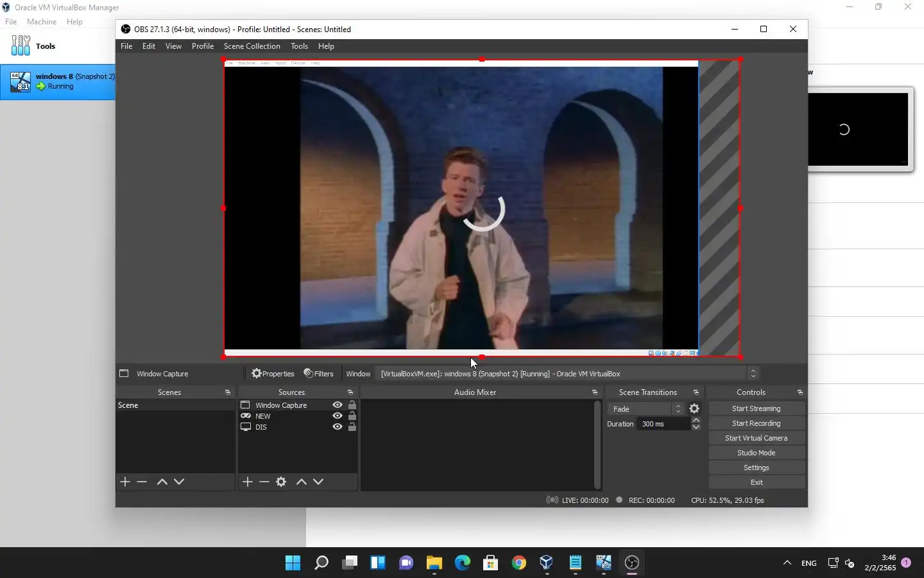Open the OBS File menu
This screenshot has height=578, width=924.
(126, 46)
